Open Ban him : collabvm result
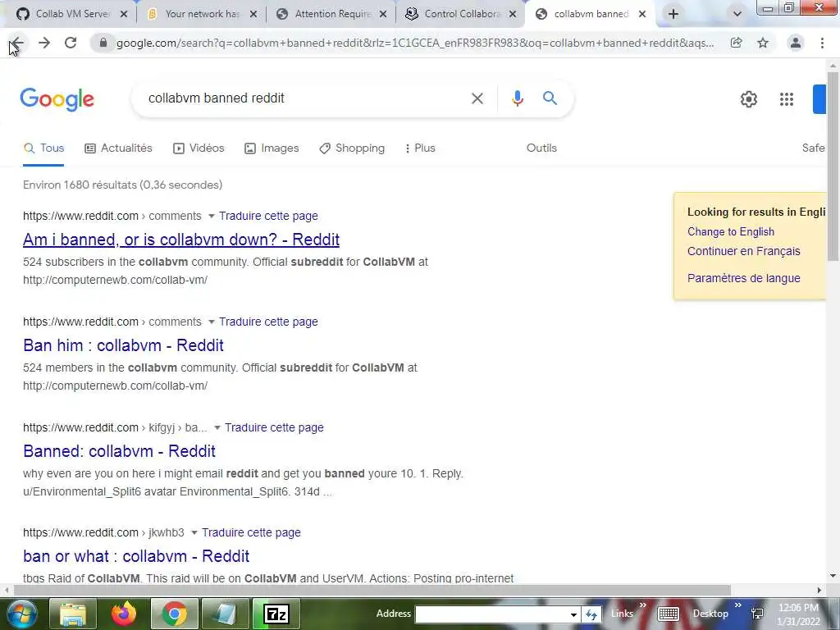Image resolution: width=840 pixels, height=630 pixels. [x=123, y=345]
